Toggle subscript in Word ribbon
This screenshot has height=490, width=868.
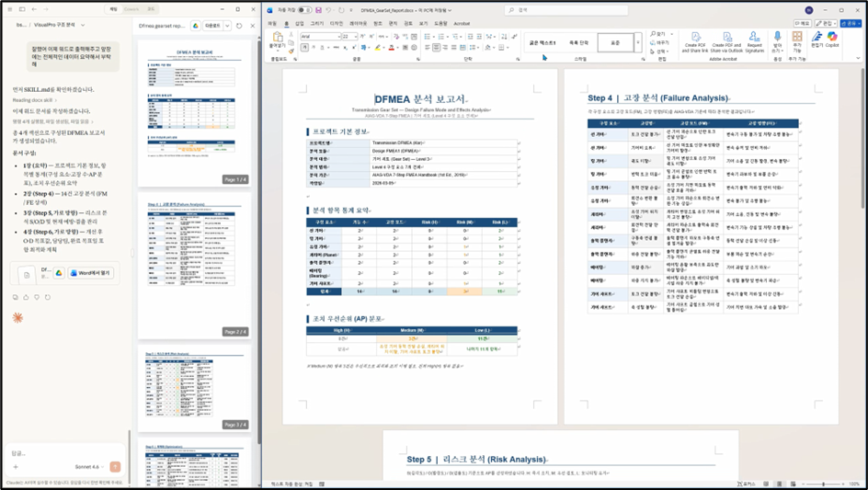point(346,47)
